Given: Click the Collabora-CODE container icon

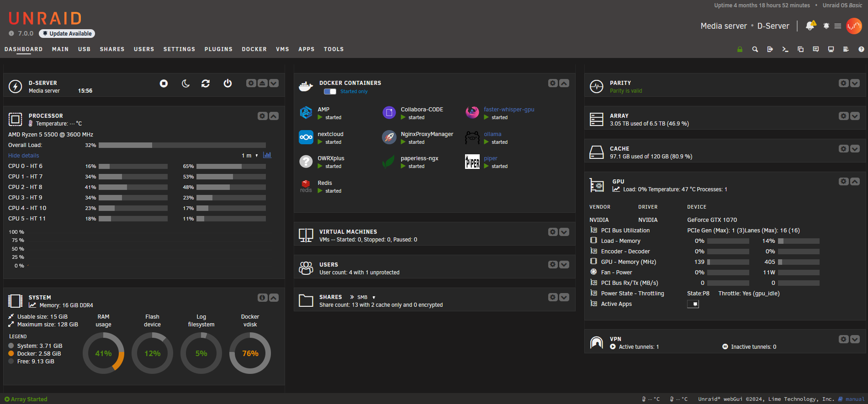Looking at the screenshot, I should 389,112.
